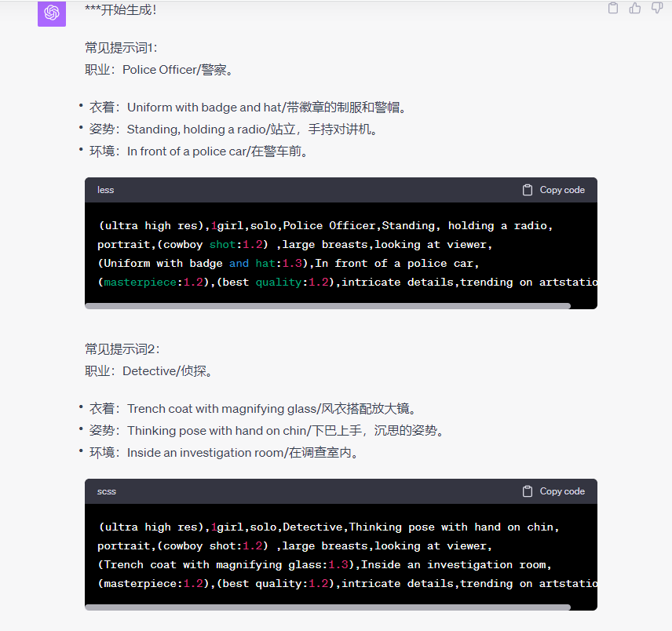The height and width of the screenshot is (631, 672).
Task: Click the ChatGPT avatar icon
Action: [52, 13]
